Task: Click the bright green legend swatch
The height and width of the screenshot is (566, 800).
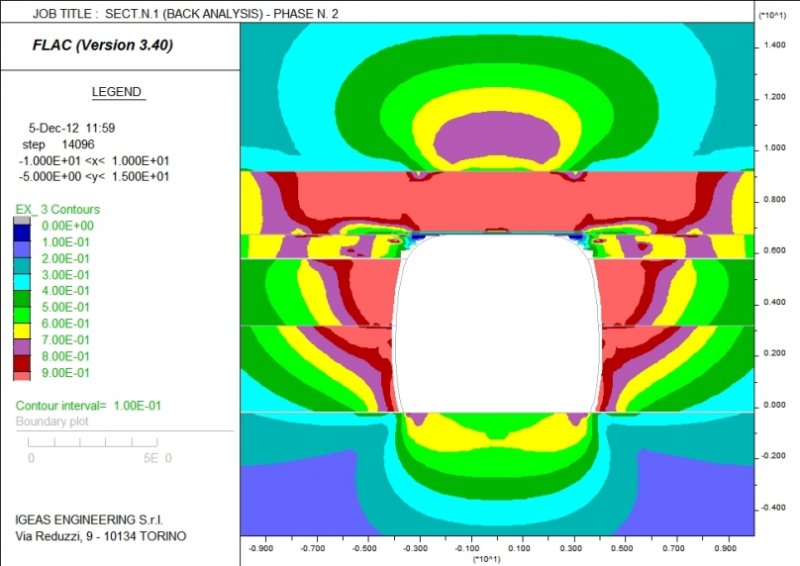Action: [x=22, y=314]
